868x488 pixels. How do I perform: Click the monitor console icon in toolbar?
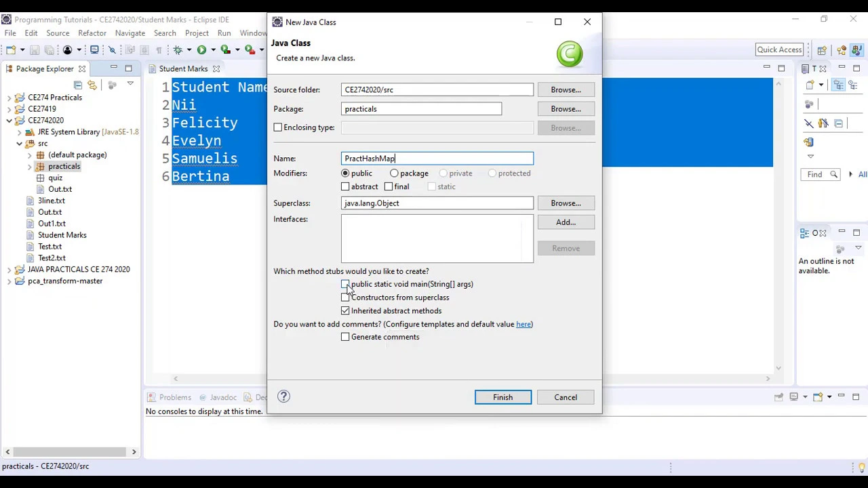point(94,49)
